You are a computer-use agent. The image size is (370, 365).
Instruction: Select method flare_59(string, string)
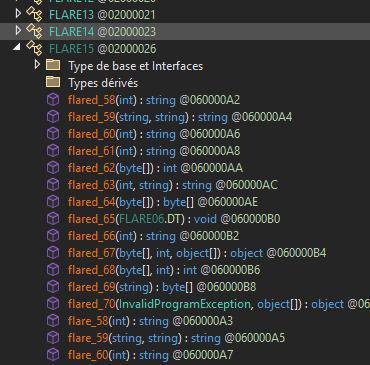click(x=176, y=338)
